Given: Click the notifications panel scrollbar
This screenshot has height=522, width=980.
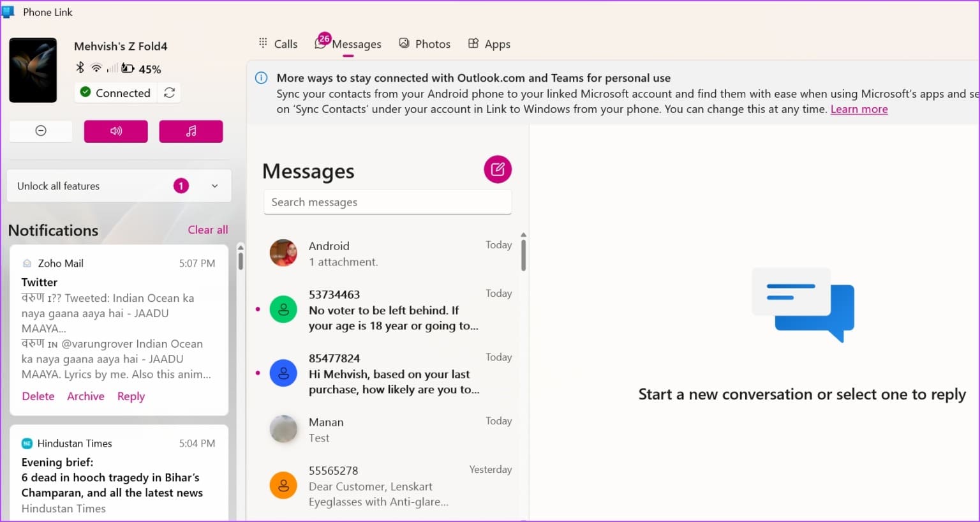Looking at the screenshot, I should click(241, 260).
